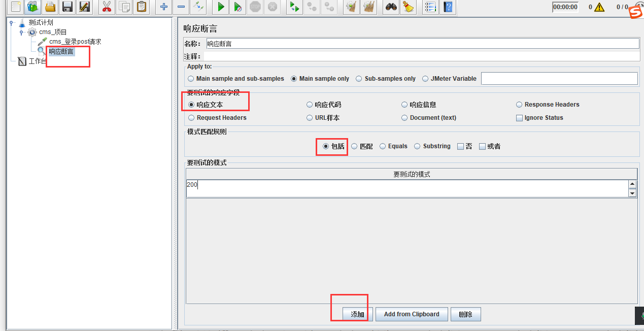Click Add from Clipboard button
The image size is (644, 331).
412,314
